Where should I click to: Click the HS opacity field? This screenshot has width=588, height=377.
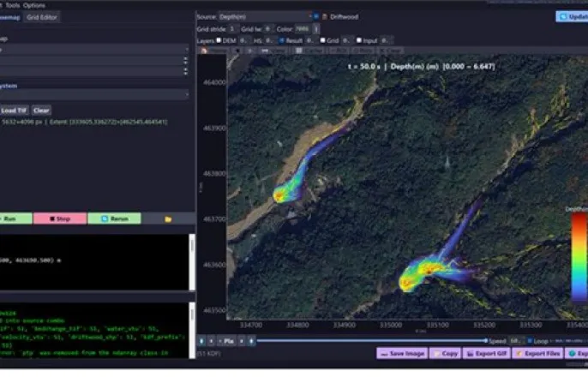pyautogui.click(x=269, y=40)
